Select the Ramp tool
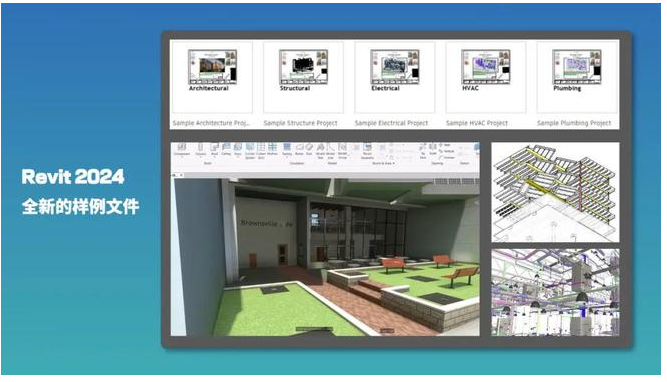The height and width of the screenshot is (382, 667). [x=299, y=149]
